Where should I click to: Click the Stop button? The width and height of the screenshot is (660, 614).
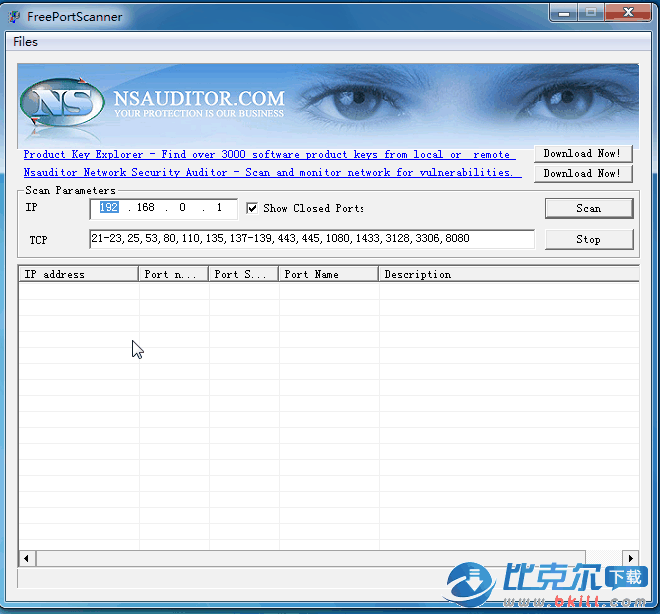click(x=588, y=239)
